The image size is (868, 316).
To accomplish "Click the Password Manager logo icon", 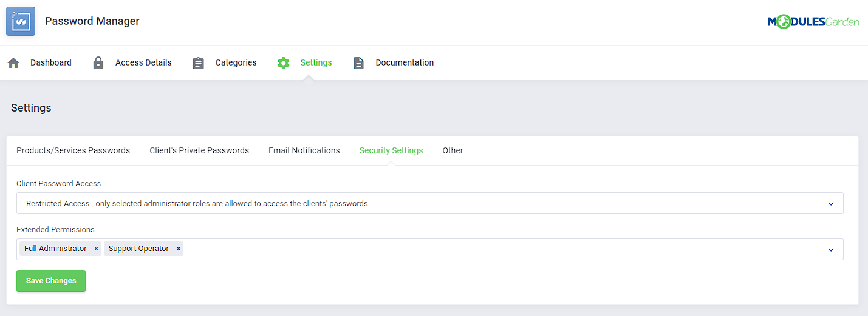I will pos(21,21).
